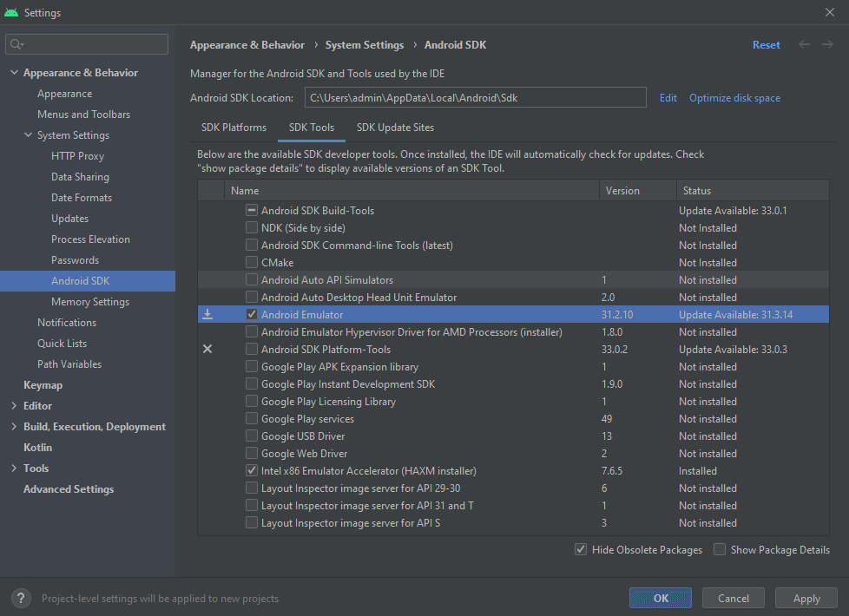Open the SDK Update Sites tab
The height and width of the screenshot is (616, 849).
pyautogui.click(x=395, y=127)
